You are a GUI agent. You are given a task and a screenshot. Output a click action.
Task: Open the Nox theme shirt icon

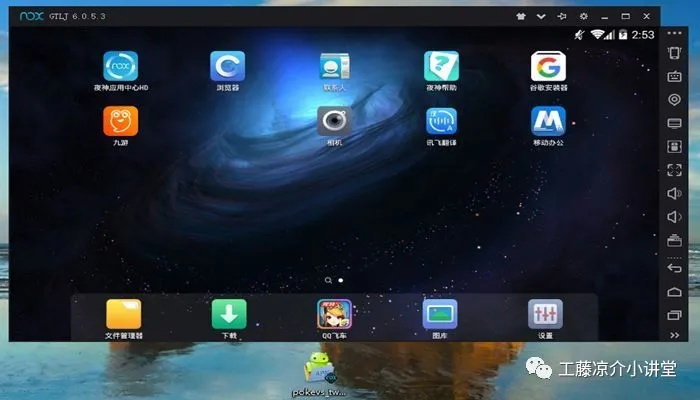[x=521, y=17]
